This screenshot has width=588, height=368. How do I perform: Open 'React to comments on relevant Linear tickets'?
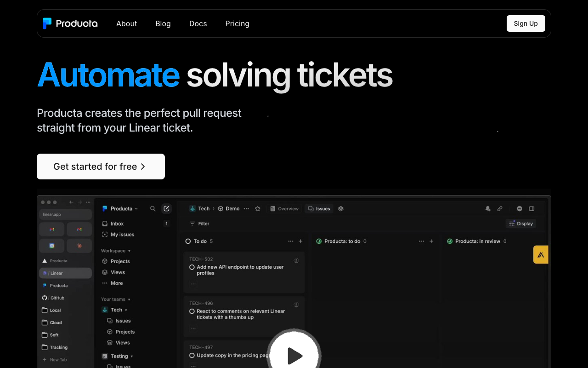[x=241, y=314]
